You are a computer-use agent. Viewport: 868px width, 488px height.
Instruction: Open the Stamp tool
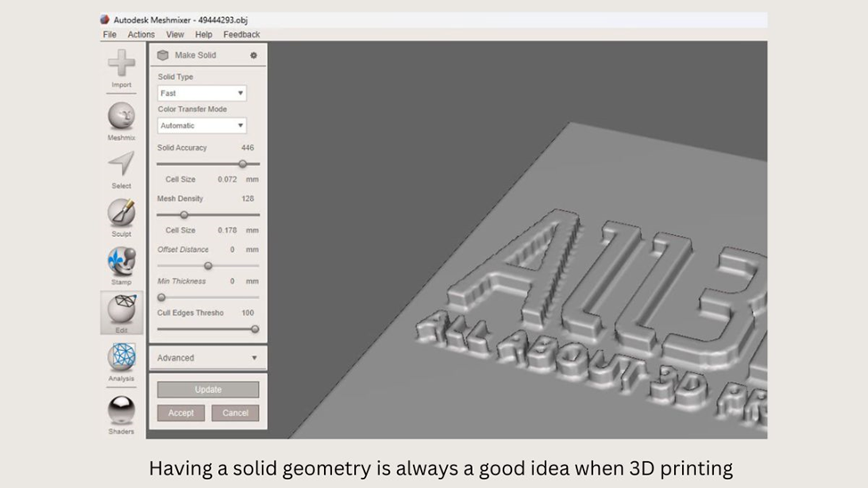(x=121, y=261)
